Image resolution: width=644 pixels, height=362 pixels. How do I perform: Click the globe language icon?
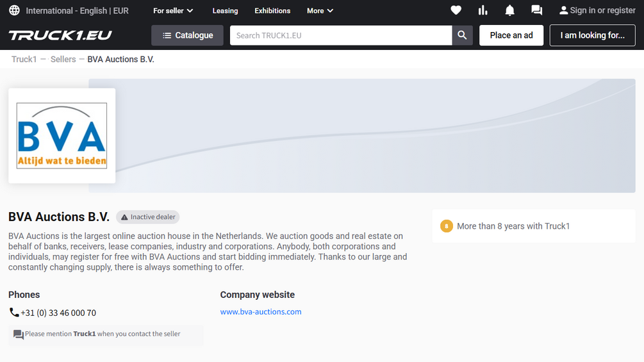coord(14,10)
